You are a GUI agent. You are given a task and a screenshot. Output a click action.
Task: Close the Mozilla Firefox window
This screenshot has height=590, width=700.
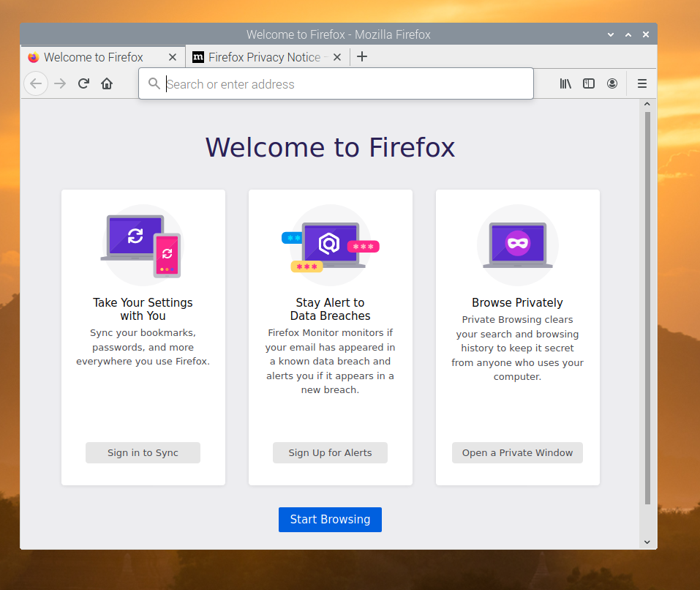pos(646,34)
